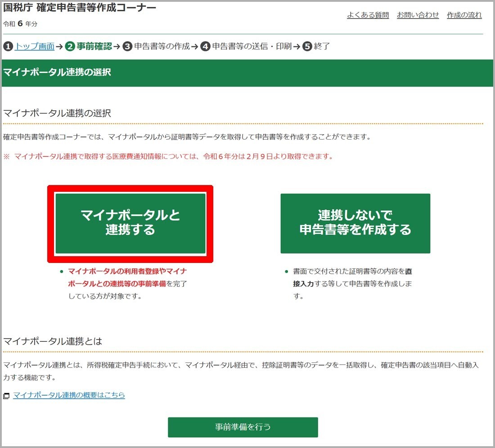Click the 事前準備を行う button
Viewport: 495px width, 448px height.
pyautogui.click(x=243, y=427)
